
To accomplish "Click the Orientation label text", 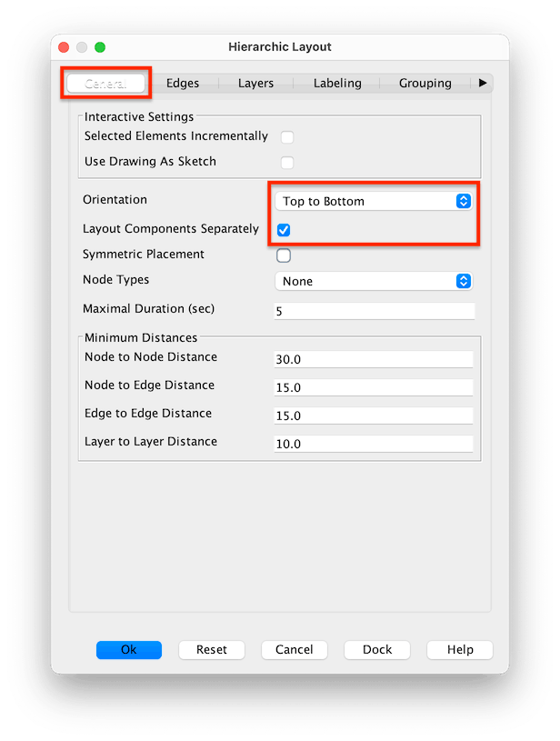I will coord(115,199).
